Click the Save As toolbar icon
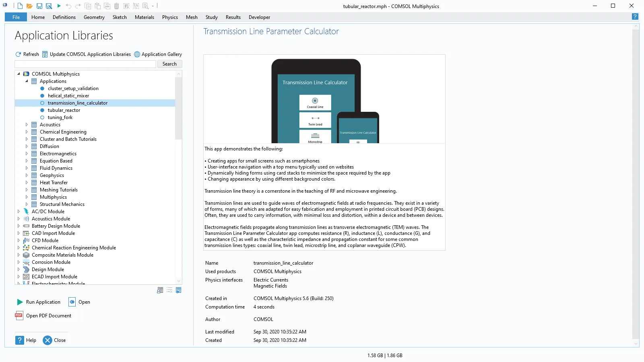Screen dimensions: 644x362 (x=49, y=6)
